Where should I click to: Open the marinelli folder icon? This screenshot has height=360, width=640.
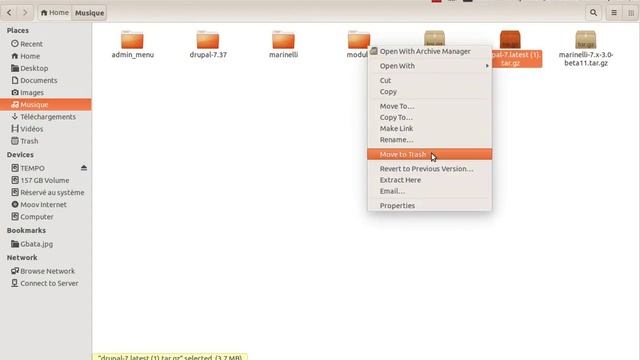click(283, 40)
